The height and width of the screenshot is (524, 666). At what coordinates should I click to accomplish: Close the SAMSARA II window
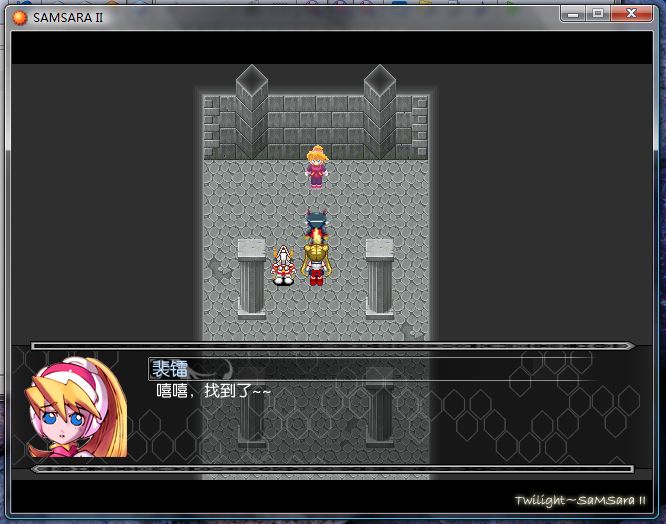632,14
